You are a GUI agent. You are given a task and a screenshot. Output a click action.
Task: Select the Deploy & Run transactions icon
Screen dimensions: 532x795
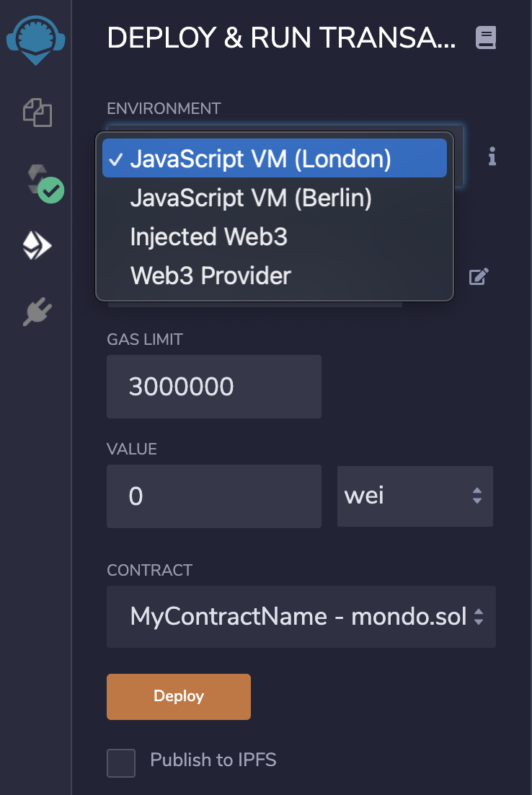[x=37, y=245]
